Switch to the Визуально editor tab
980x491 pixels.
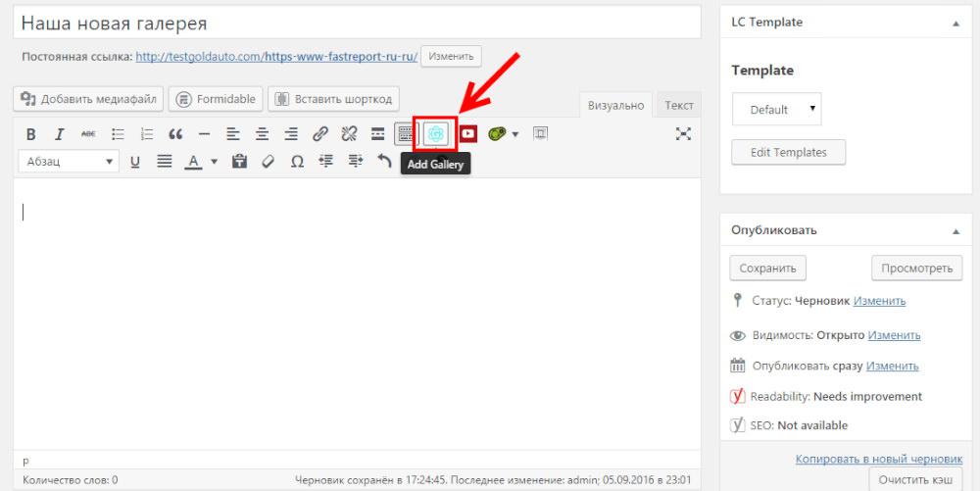coord(616,106)
